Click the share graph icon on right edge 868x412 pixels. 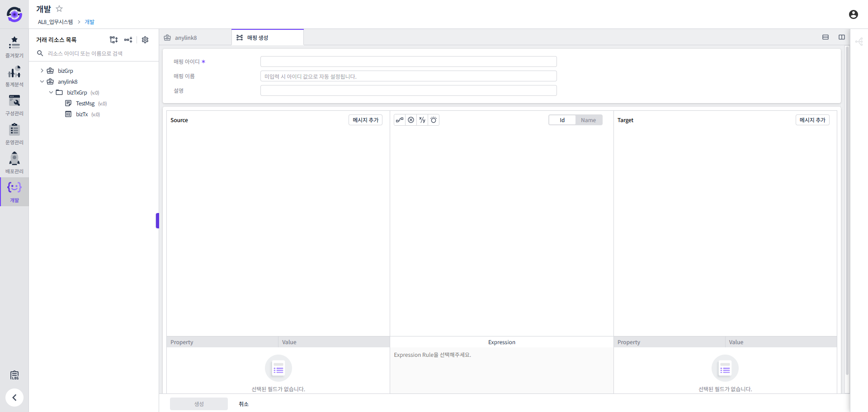pyautogui.click(x=859, y=42)
